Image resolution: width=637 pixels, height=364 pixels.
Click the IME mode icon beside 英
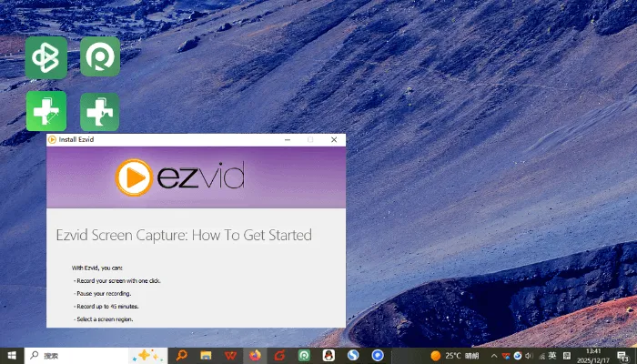coord(567,357)
